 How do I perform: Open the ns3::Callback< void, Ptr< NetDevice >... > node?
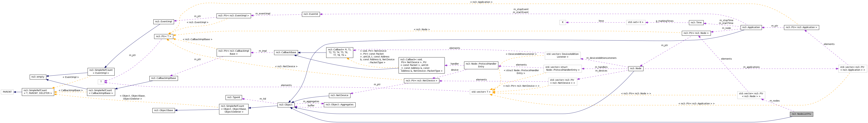point(421,65)
